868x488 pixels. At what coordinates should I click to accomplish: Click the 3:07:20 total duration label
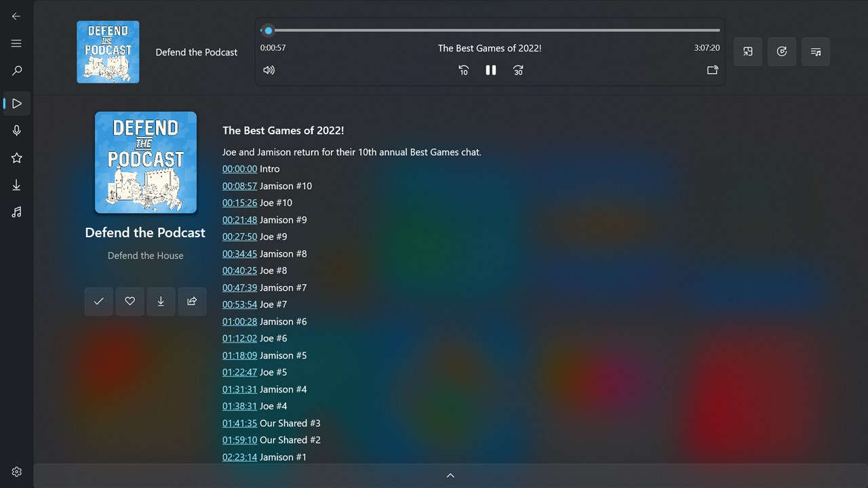(707, 48)
